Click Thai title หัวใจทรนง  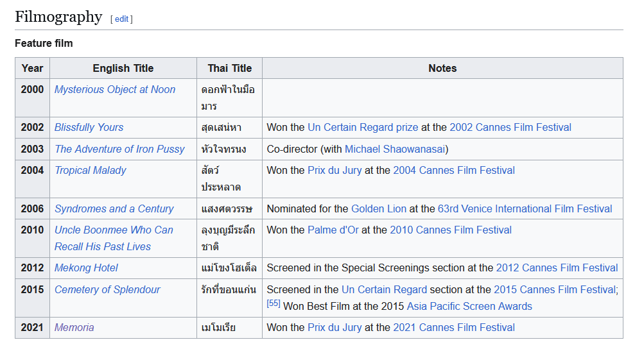click(x=223, y=149)
